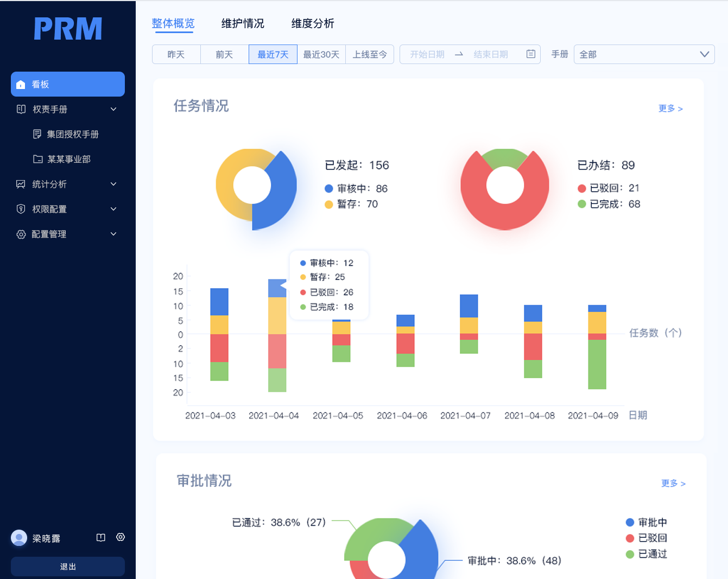Click the 权限配置 shield icon
This screenshot has width=728, height=579.
click(x=21, y=209)
